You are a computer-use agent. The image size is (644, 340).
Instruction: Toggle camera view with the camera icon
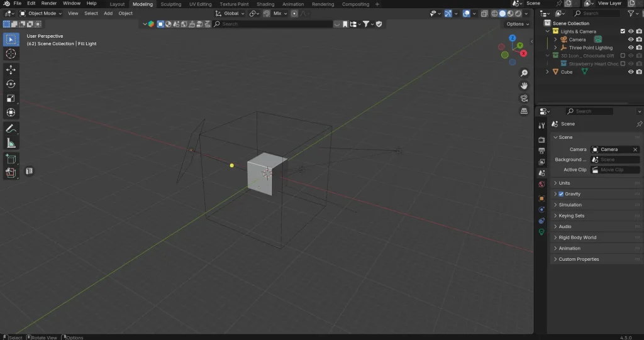tap(524, 98)
